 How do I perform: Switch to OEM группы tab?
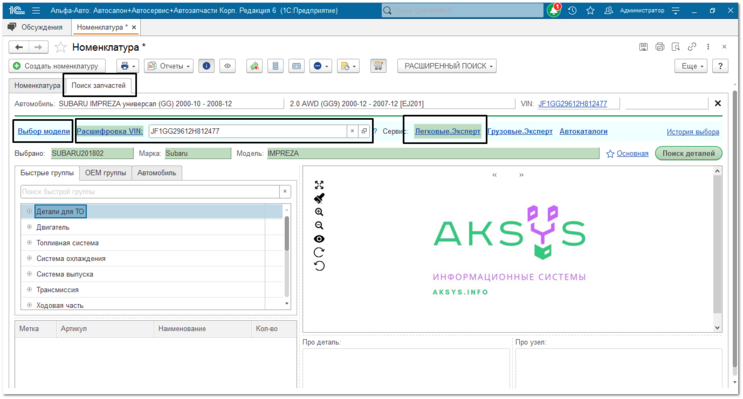pos(105,173)
